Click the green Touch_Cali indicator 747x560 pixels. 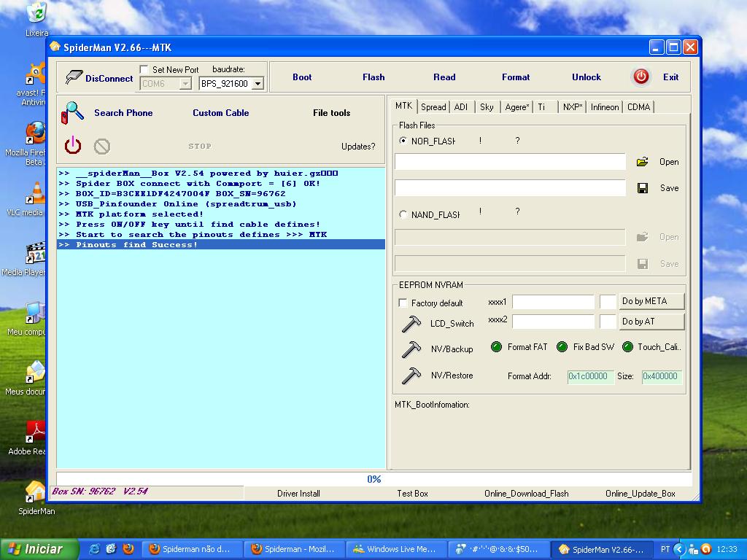pyautogui.click(x=627, y=346)
